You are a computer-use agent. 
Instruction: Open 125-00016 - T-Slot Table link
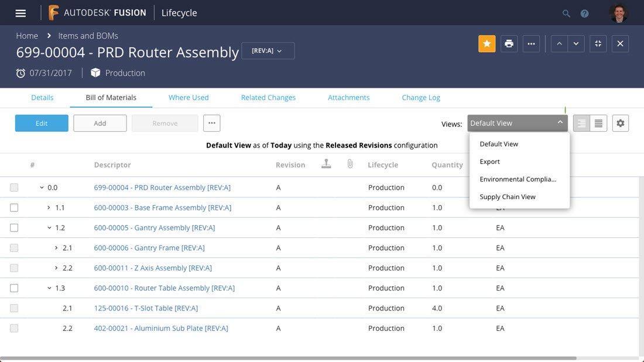tap(146, 308)
